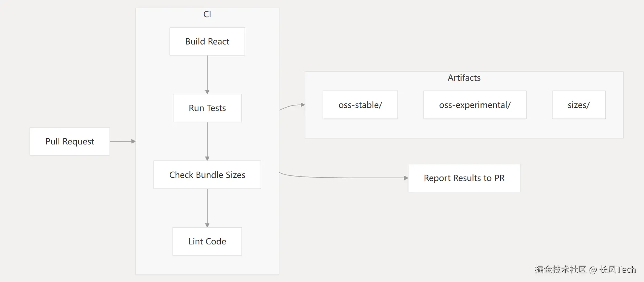Image resolution: width=644 pixels, height=282 pixels.
Task: Click the Lint Code box
Action: coord(207,241)
